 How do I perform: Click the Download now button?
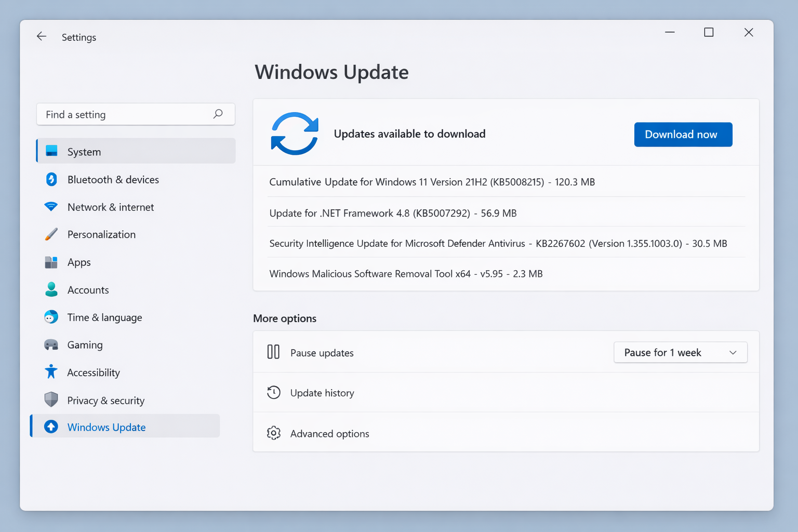(683, 135)
